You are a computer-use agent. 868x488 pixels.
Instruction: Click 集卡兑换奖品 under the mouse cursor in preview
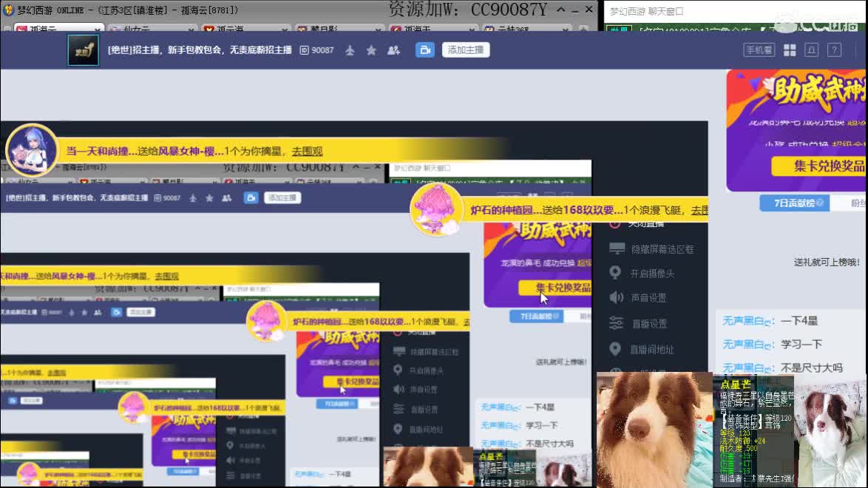(x=555, y=288)
